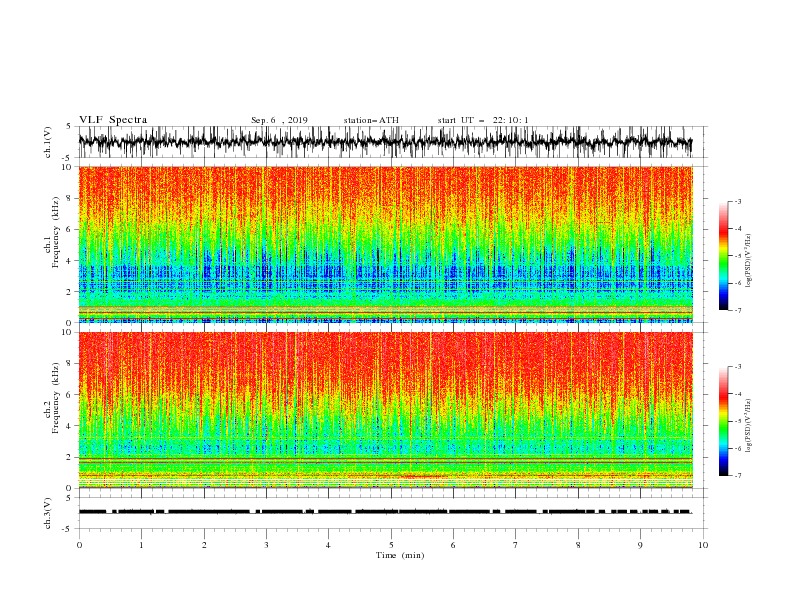This screenshot has width=792, height=612.
Task: Click the "ch.3(V)" axis label
Action: click(48, 513)
